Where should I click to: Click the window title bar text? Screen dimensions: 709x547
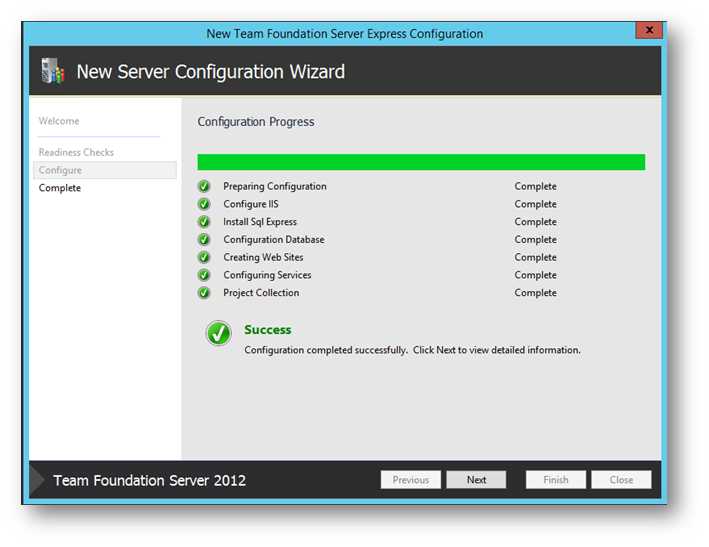point(345,33)
